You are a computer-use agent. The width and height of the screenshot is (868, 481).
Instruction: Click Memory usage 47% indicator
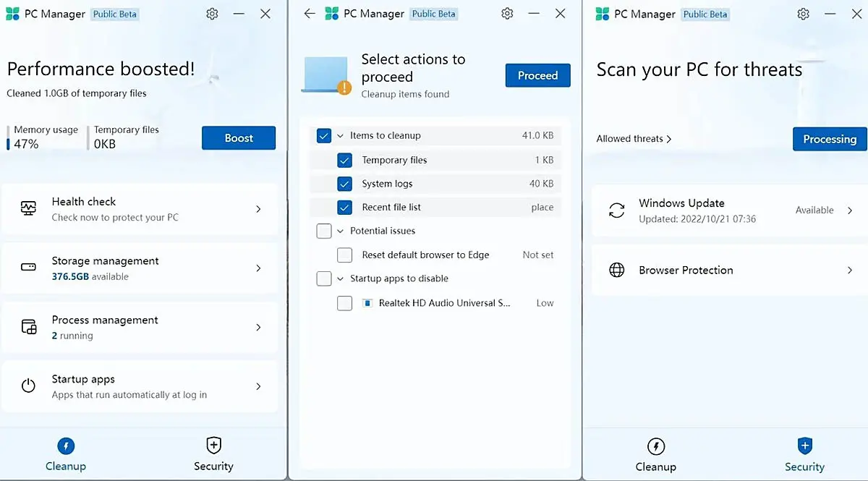pyautogui.click(x=43, y=137)
